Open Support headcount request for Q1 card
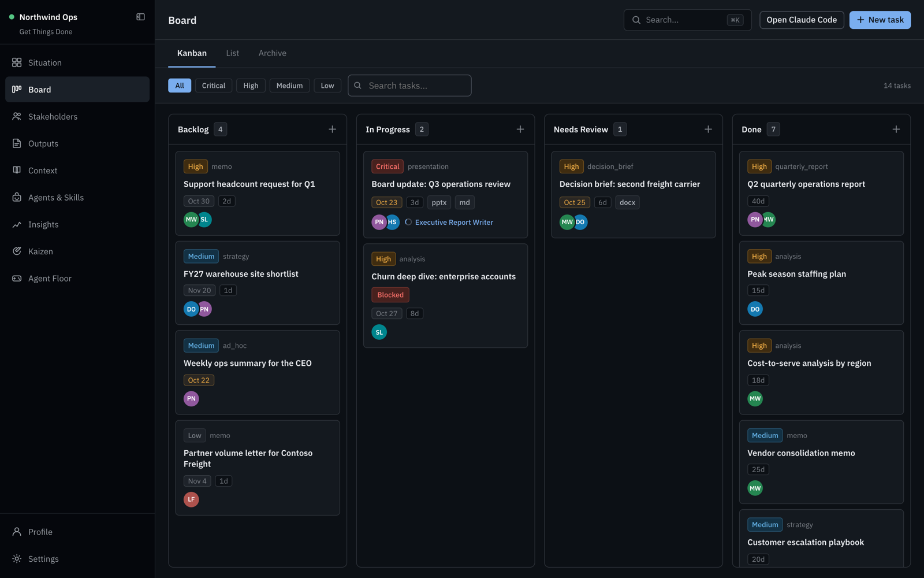Viewport: 924px width, 578px height. tap(258, 193)
